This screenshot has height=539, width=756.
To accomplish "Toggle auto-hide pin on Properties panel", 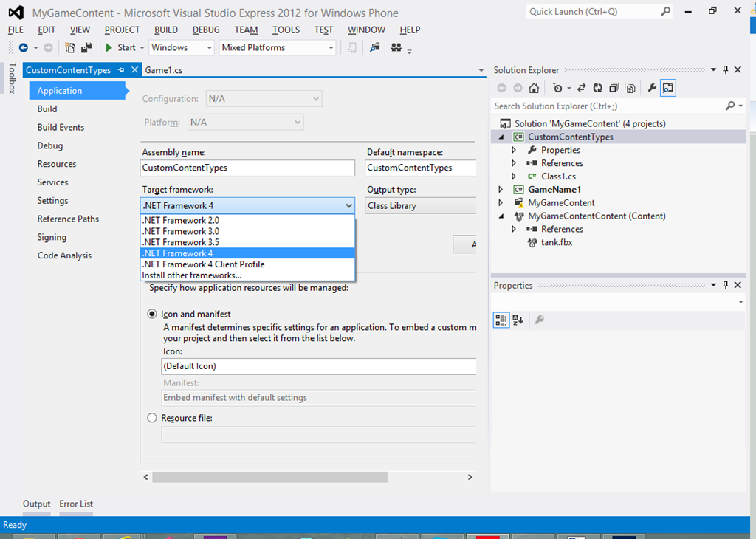I will click(725, 285).
